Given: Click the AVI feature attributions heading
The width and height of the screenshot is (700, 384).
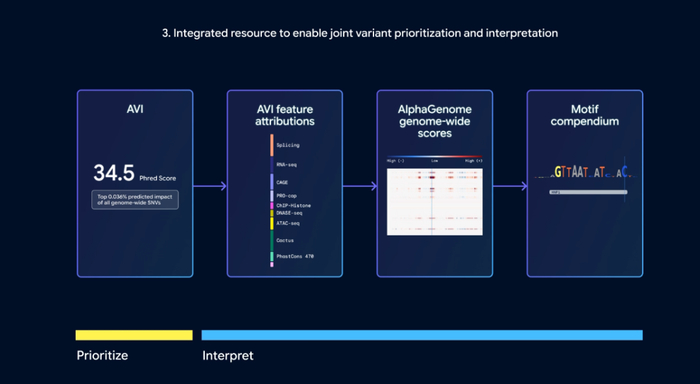Looking at the screenshot, I should pos(285,115).
